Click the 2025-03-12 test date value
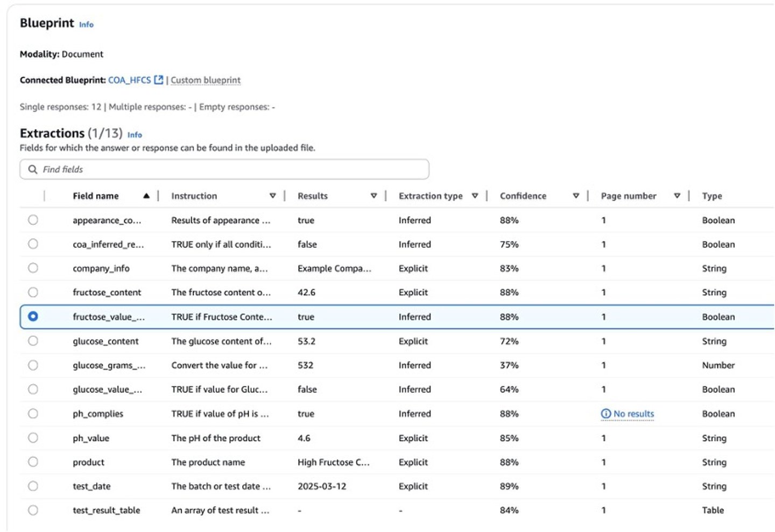Viewport: 775px width, 532px height. [322, 486]
